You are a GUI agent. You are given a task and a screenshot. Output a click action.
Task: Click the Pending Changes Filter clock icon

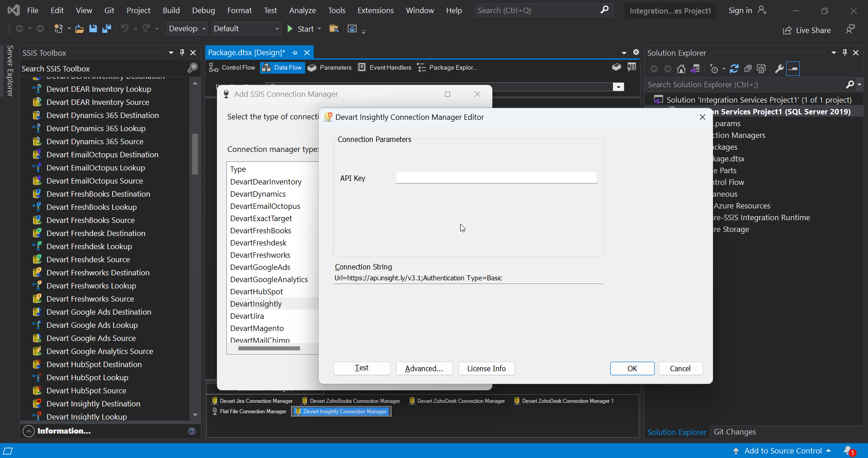click(714, 69)
